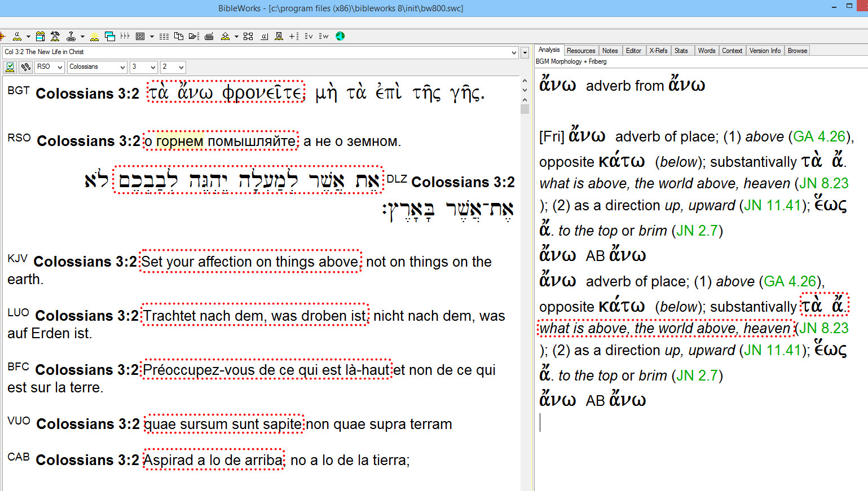Toggle the green checkmark books button

pyautogui.click(x=10, y=67)
